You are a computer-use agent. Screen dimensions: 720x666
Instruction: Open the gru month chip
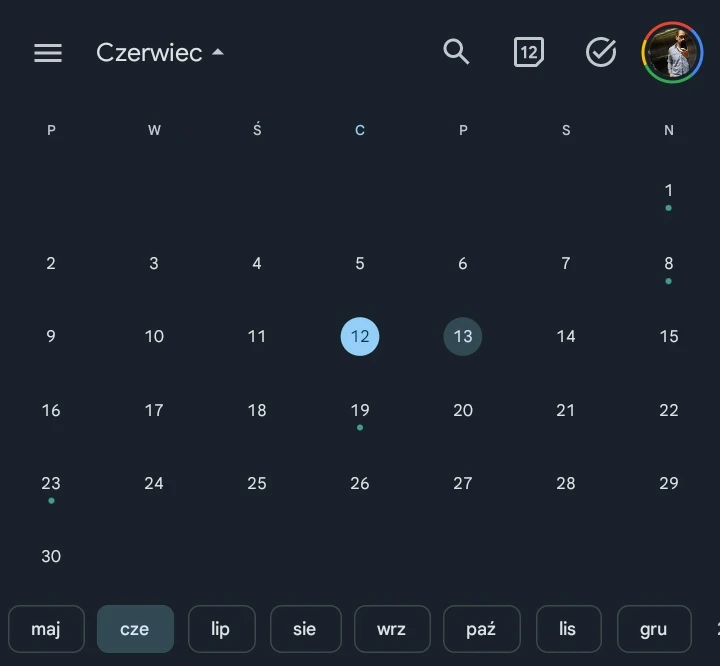(653, 629)
